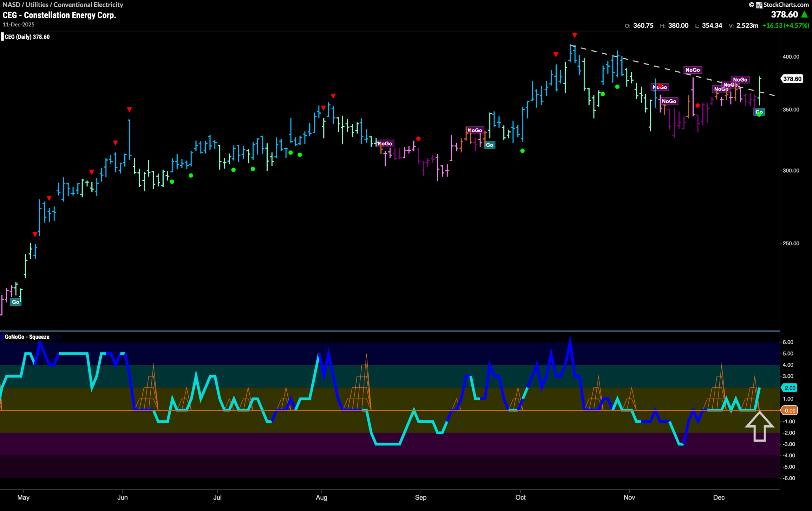
Task: Click the teal 'Go' label at the chart start
Action: tap(16, 302)
